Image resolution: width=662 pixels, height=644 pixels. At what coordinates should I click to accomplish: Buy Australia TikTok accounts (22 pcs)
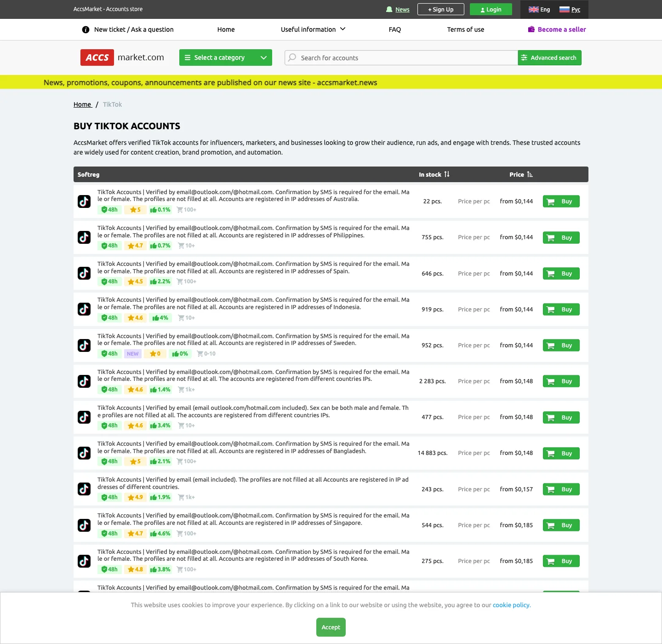pyautogui.click(x=561, y=201)
